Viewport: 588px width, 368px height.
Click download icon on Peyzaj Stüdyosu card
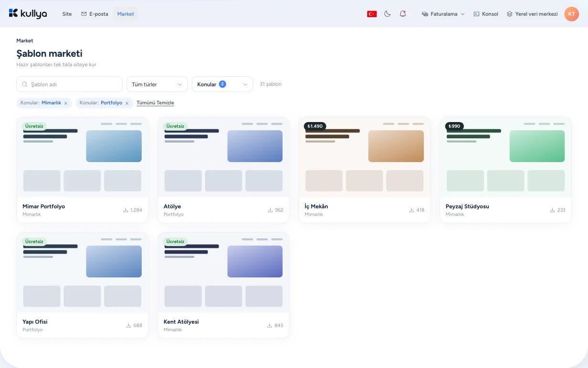[552, 210]
